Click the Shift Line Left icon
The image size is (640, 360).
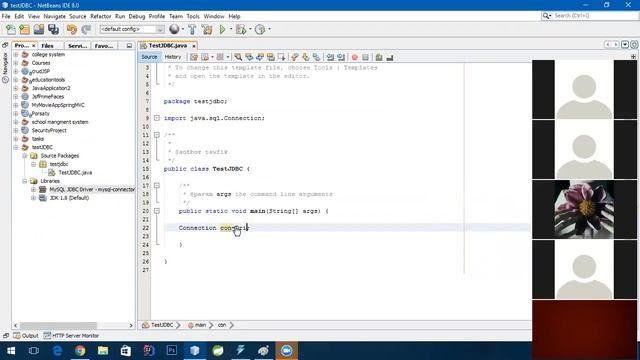pyautogui.click(x=330, y=58)
